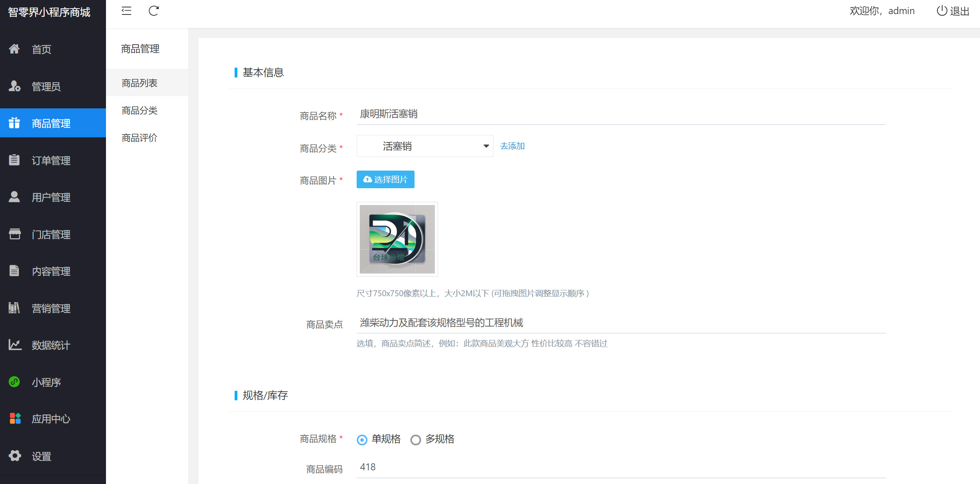Click the 订单管理 clipboard icon
The width and height of the screenshot is (980, 484).
[14, 160]
